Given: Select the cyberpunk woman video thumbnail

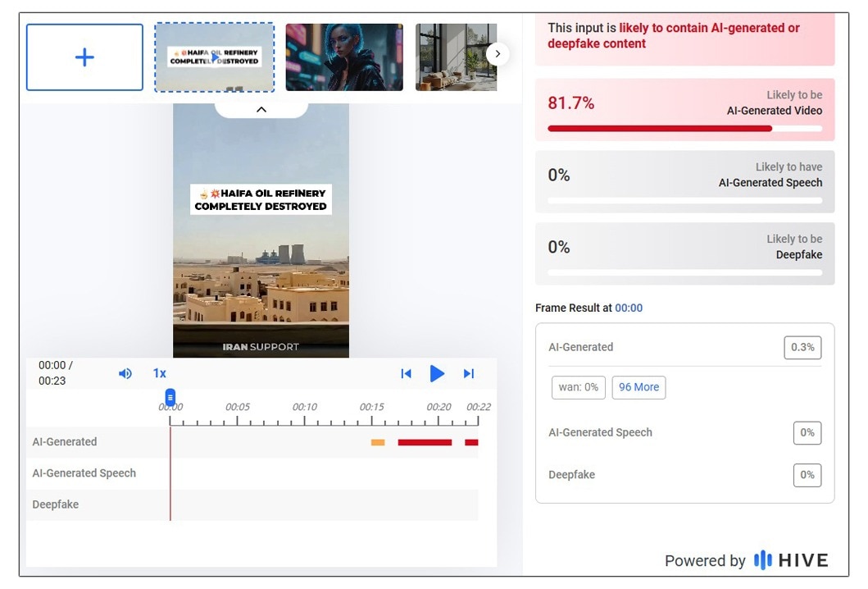Looking at the screenshot, I should tap(343, 57).
